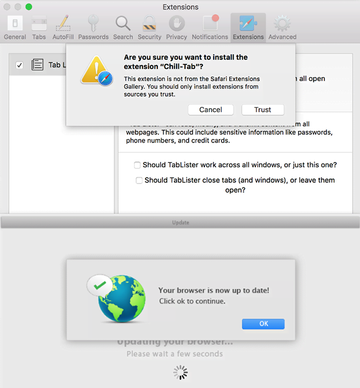Open the Advanced preferences pane
The width and height of the screenshot is (360, 388).
coord(282,28)
